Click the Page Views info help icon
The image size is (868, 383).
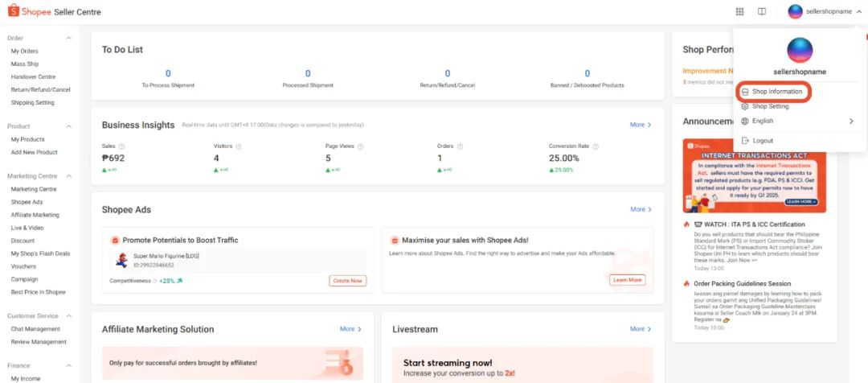[x=360, y=146]
